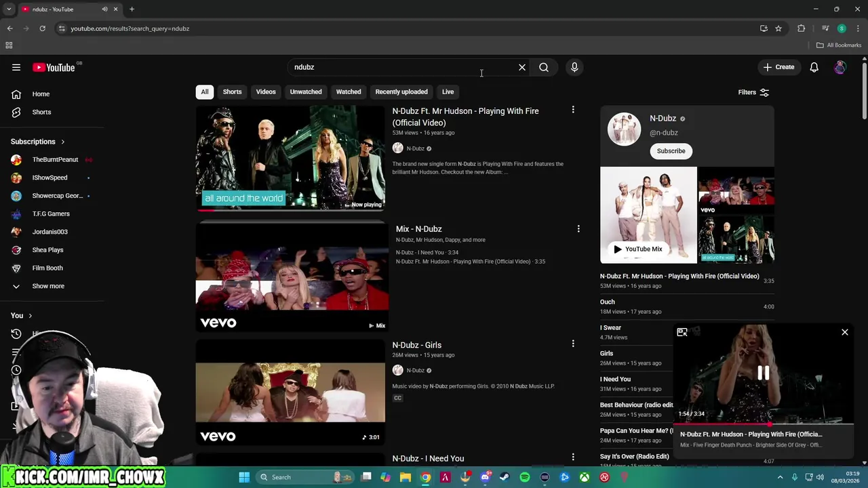
Task: Open the account avatar menu
Action: click(x=840, y=67)
